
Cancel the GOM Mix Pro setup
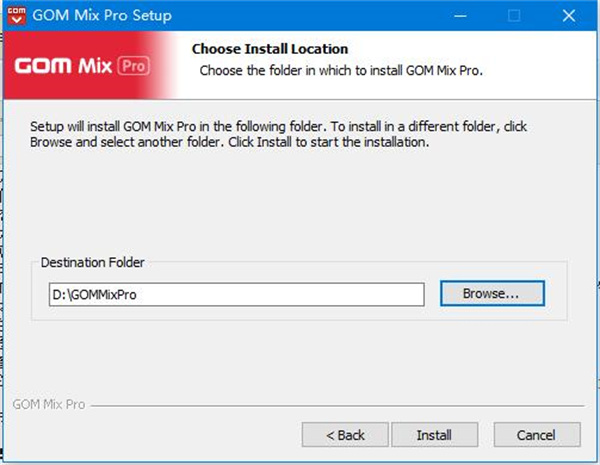537,435
